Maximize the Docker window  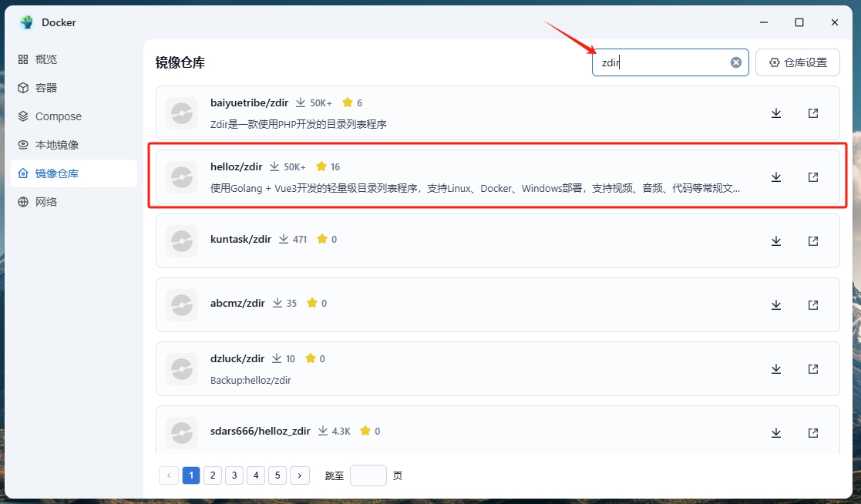pos(799,22)
